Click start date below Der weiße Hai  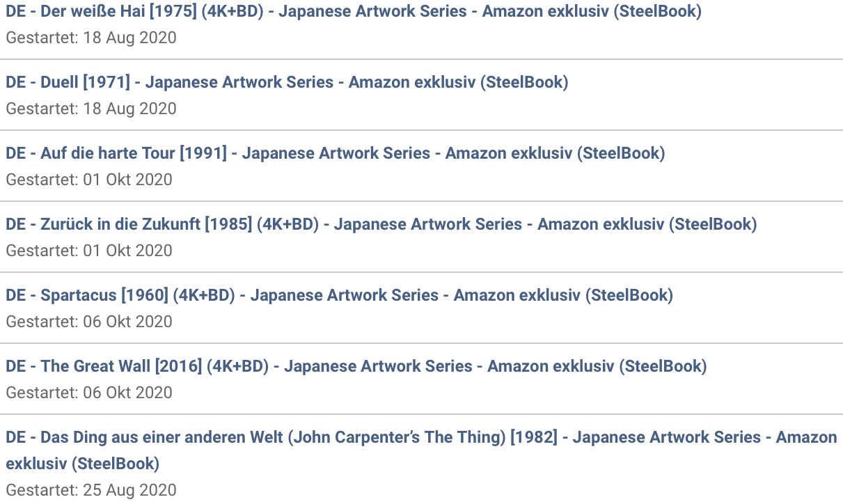(x=91, y=38)
